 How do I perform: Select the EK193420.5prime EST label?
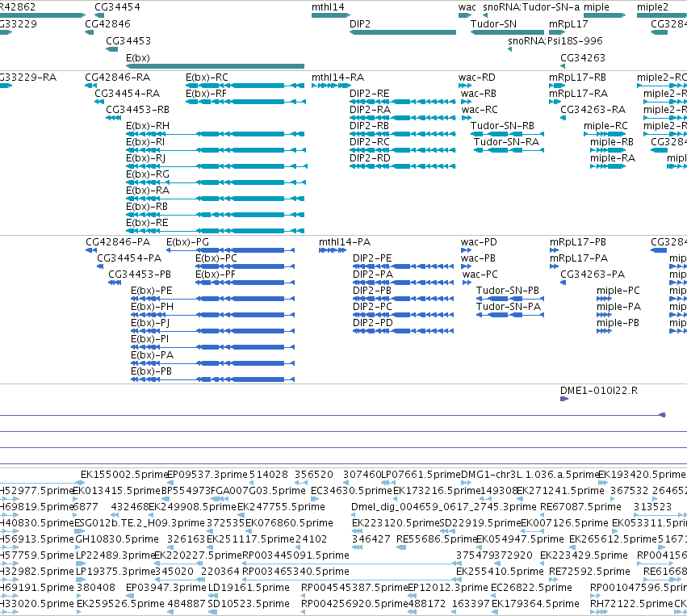642,475
